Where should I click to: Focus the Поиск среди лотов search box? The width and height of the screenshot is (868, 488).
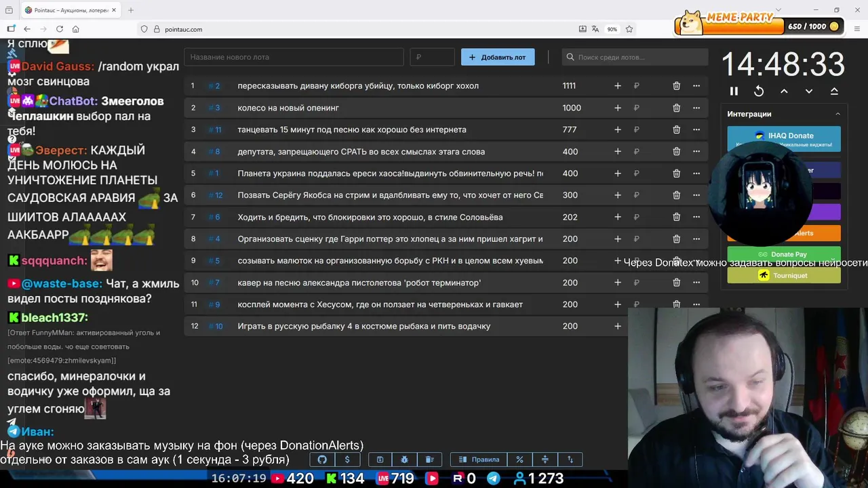point(635,57)
